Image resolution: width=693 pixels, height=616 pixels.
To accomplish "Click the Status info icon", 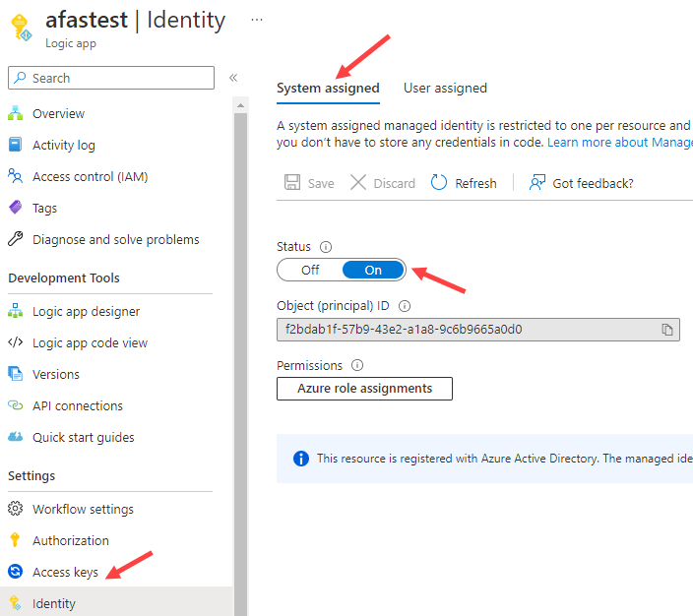I will 326,247.
